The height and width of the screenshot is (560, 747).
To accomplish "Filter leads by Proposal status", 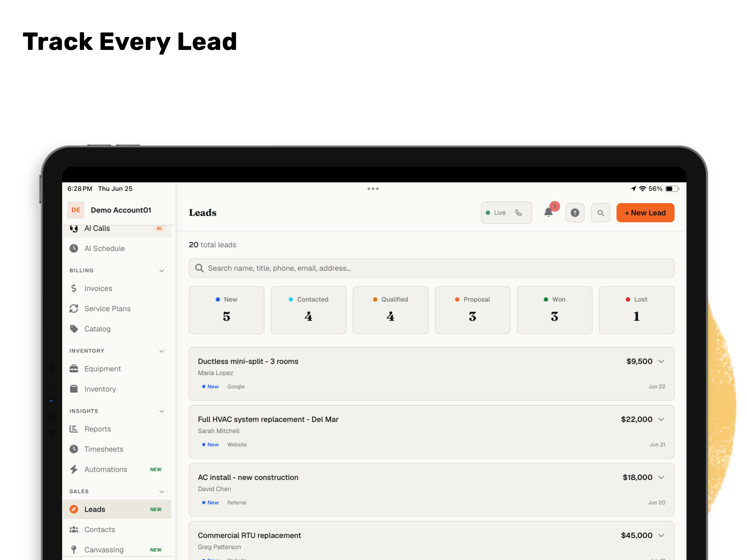I will [473, 310].
